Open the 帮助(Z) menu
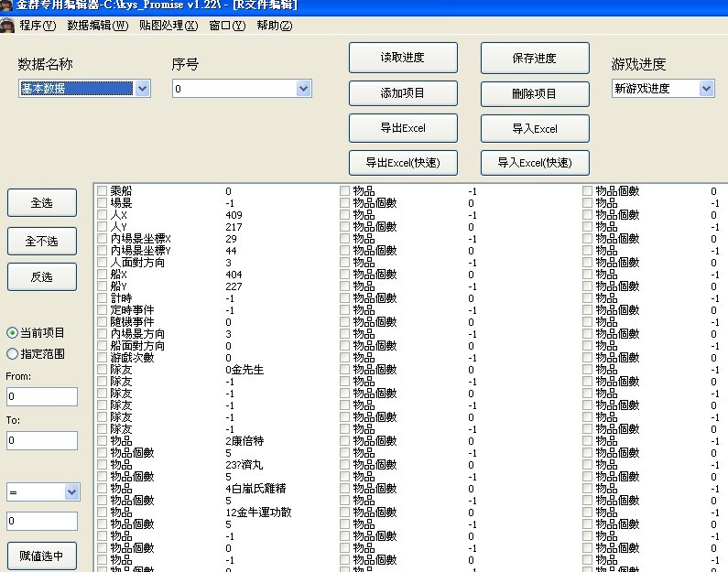The image size is (728, 572). click(x=275, y=25)
